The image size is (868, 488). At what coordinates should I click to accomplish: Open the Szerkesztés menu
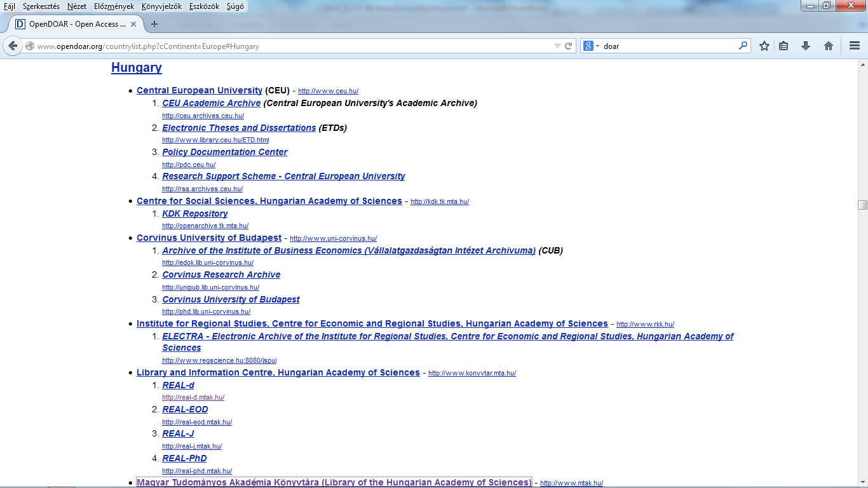coord(41,6)
